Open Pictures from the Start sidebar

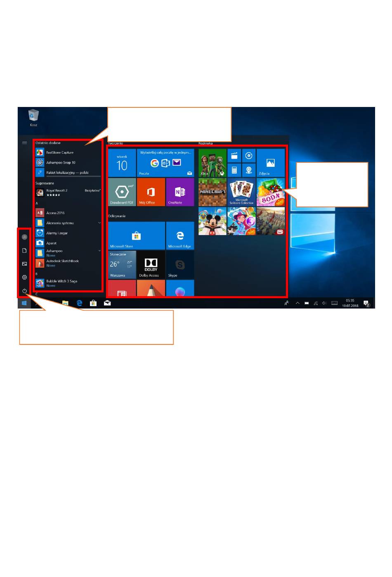pyautogui.click(x=24, y=264)
